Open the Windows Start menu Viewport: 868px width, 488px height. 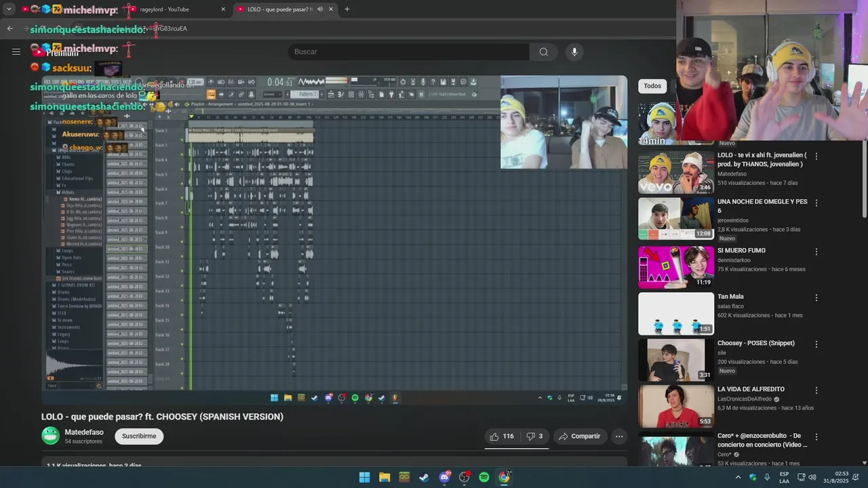[x=364, y=477]
